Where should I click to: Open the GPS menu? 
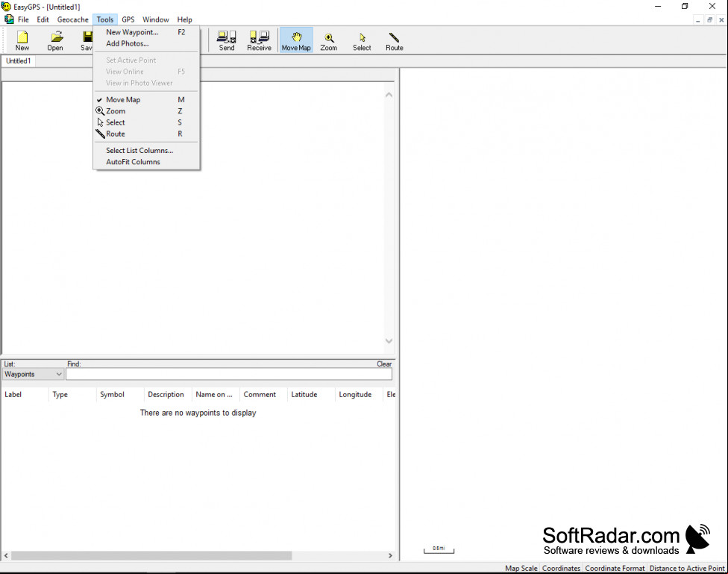128,19
